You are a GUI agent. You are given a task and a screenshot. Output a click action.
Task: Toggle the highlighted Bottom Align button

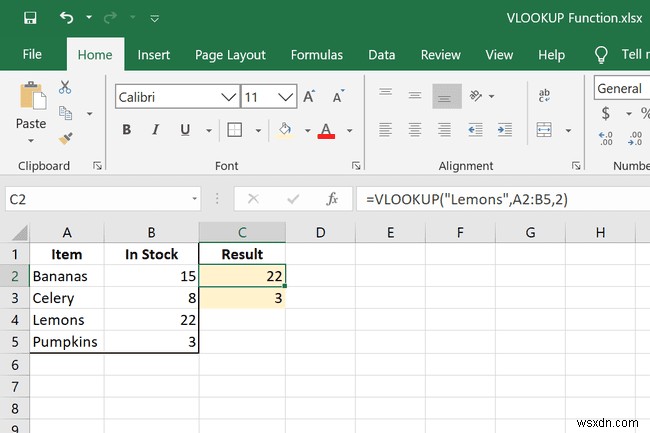447,96
